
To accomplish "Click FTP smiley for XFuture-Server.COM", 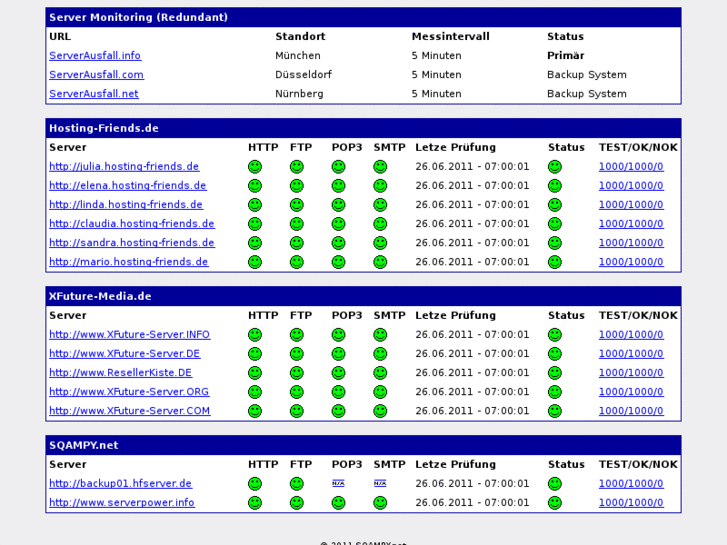I will (x=297, y=410).
